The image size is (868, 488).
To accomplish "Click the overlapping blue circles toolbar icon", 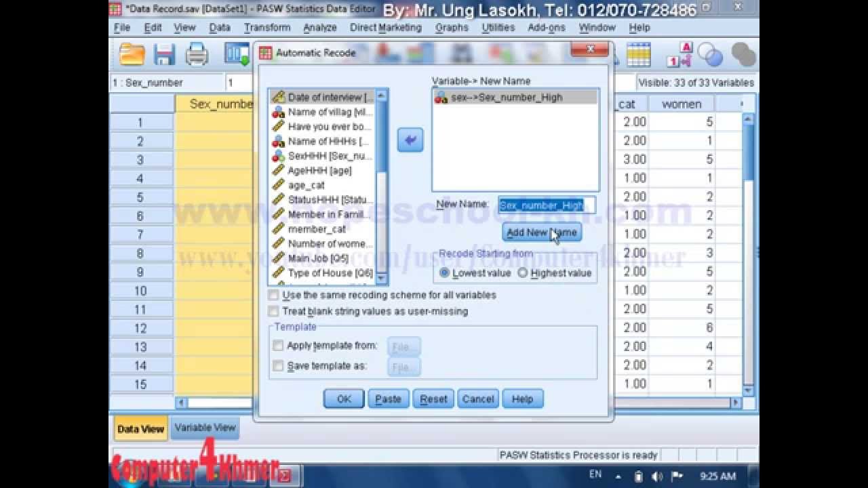I will click(x=710, y=55).
